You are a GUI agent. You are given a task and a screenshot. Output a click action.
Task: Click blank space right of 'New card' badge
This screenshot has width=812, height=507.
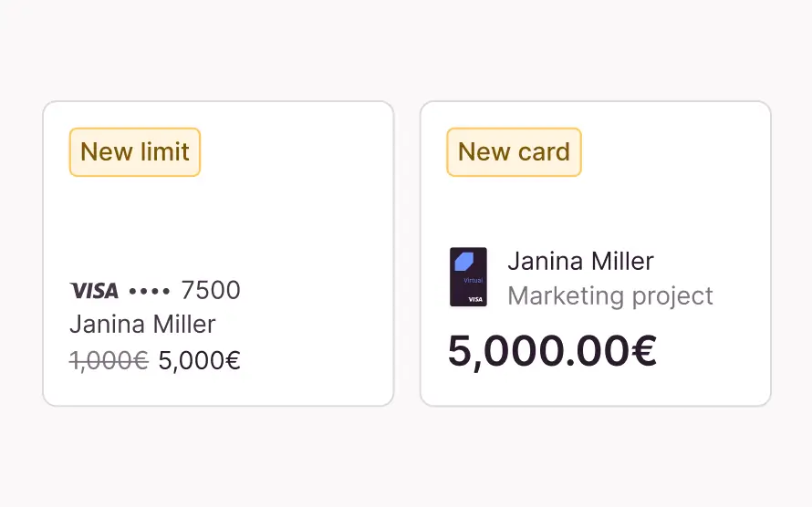(675, 152)
